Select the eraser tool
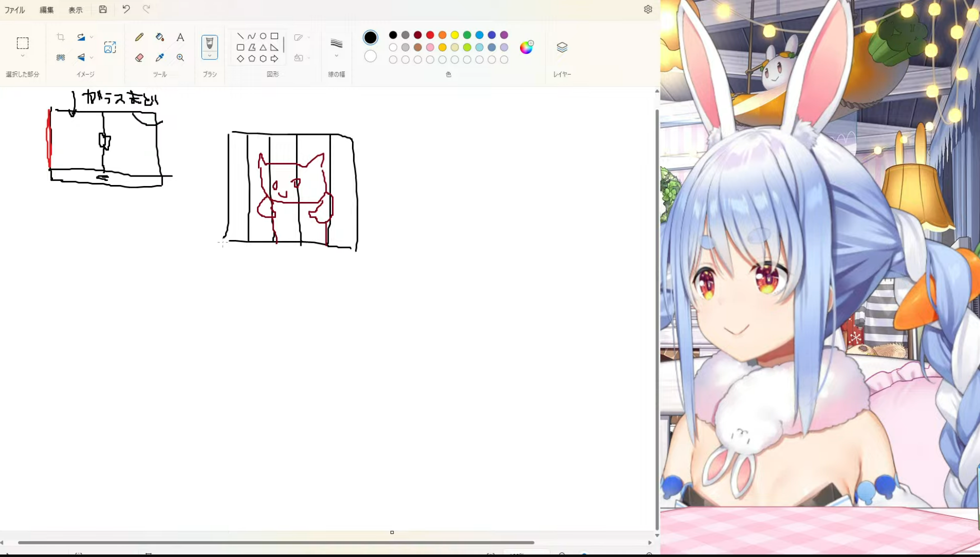Screen dimensions: 980x557 (139, 57)
